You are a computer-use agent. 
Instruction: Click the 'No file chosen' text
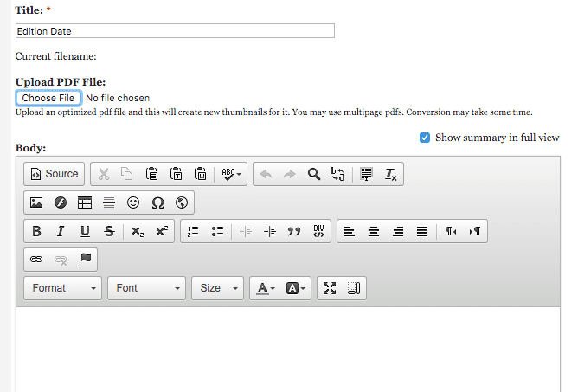[x=118, y=98]
